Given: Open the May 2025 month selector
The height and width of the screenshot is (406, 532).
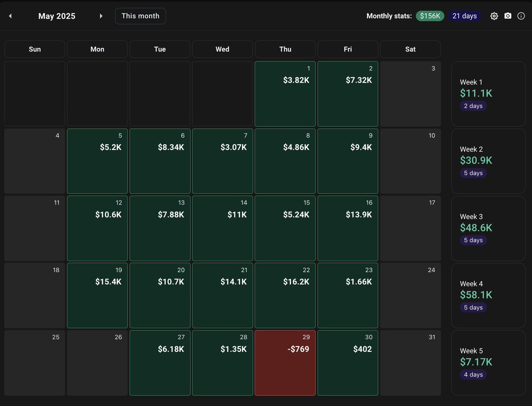Looking at the screenshot, I should (57, 16).
